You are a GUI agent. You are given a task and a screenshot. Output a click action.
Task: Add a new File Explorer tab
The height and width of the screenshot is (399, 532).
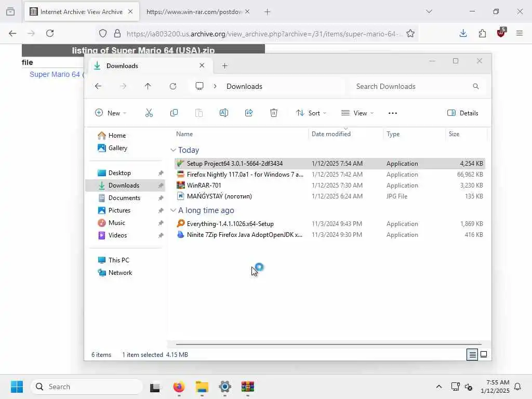pos(224,66)
